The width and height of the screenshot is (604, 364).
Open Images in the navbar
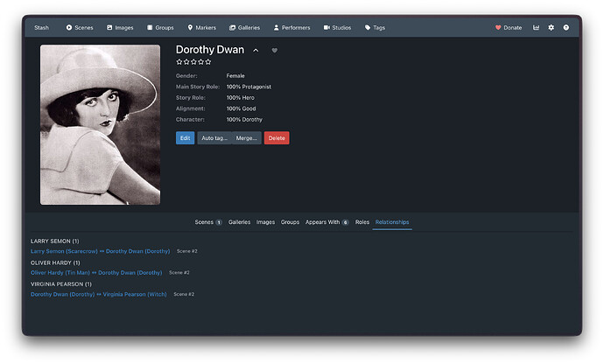click(120, 28)
